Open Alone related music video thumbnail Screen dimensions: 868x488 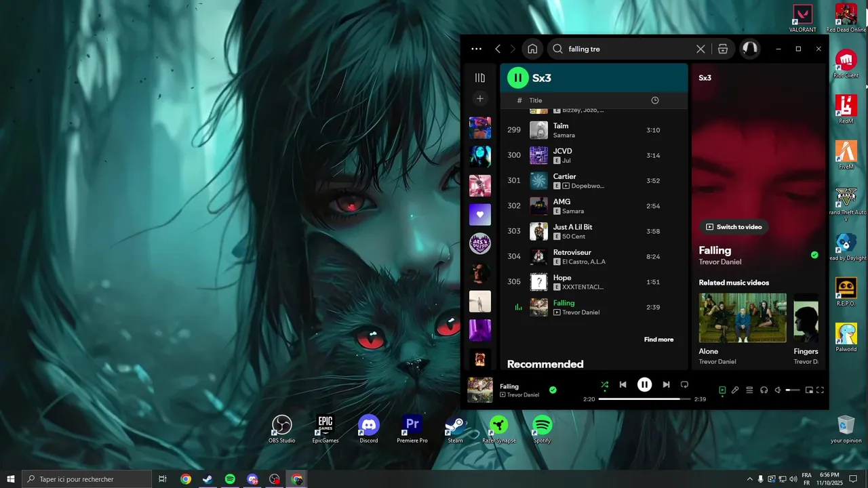743,318
